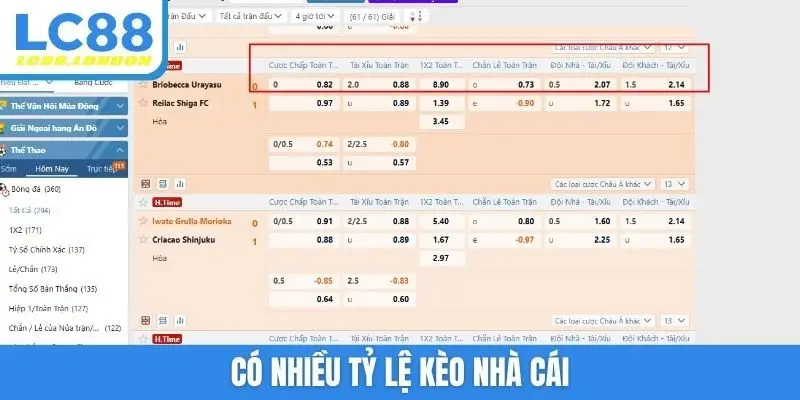
Task: Open Chẵn / Lẻ của Nửa trận (122)
Action: tap(65, 328)
